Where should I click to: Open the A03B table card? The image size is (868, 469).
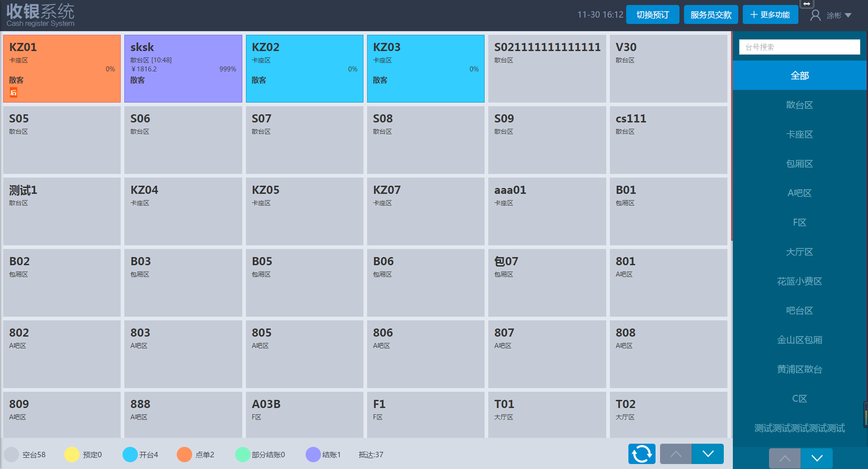pyautogui.click(x=304, y=415)
